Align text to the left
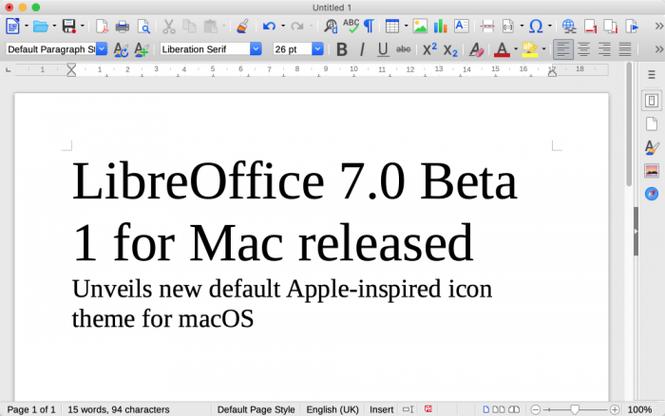The image size is (665, 416). coord(563,50)
